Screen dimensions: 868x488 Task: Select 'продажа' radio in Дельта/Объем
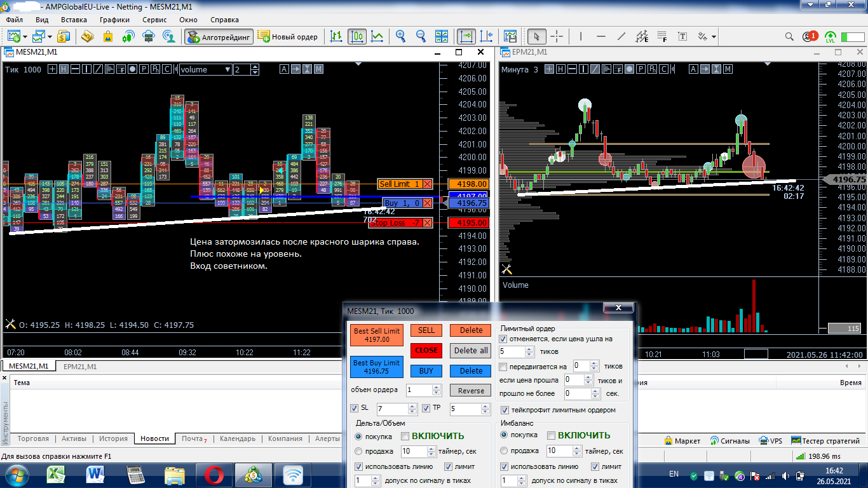point(358,451)
